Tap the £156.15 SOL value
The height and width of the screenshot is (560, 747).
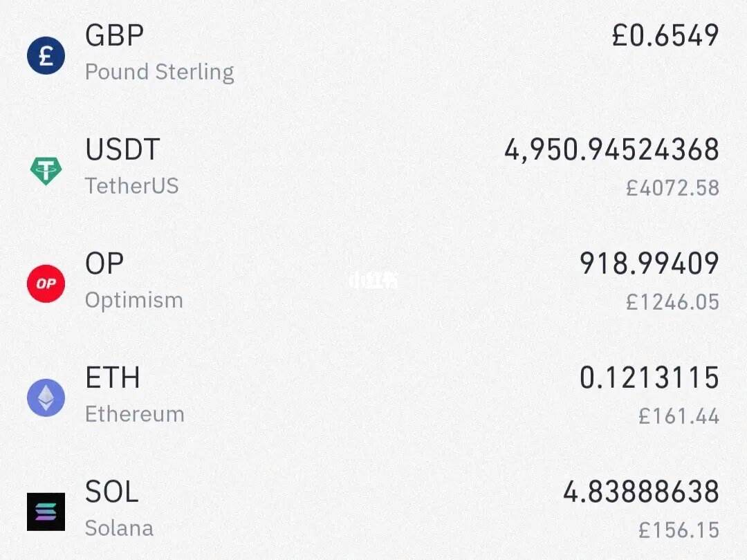click(679, 530)
